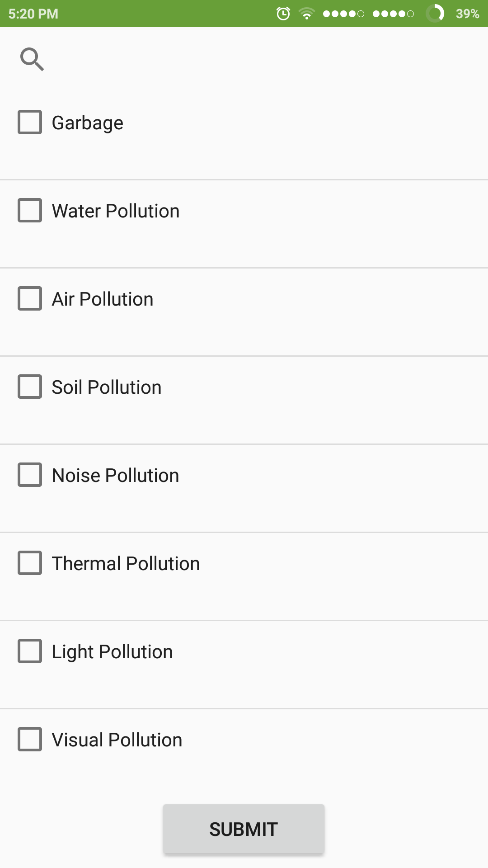Tick the Air Pollution checkbox
Screen dimensions: 488x868
(30, 298)
